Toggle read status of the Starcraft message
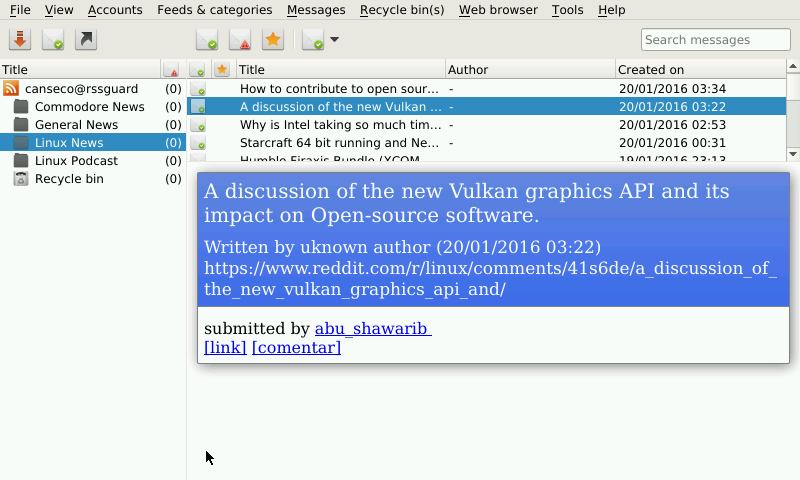Image resolution: width=800 pixels, height=480 pixels. click(x=198, y=143)
